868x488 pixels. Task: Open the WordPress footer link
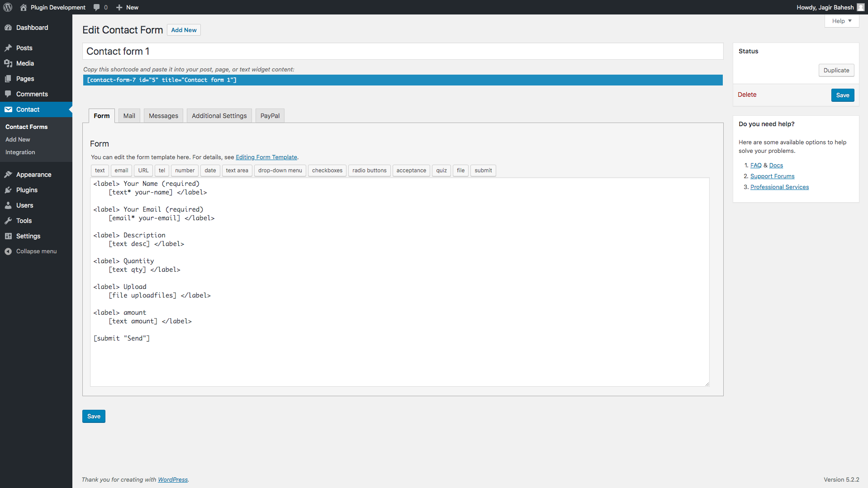point(173,479)
